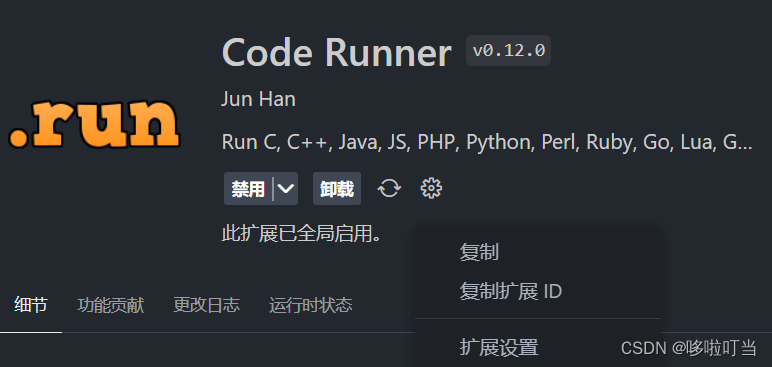Open the 更改日志 tab
The height and width of the screenshot is (367, 772).
point(207,305)
